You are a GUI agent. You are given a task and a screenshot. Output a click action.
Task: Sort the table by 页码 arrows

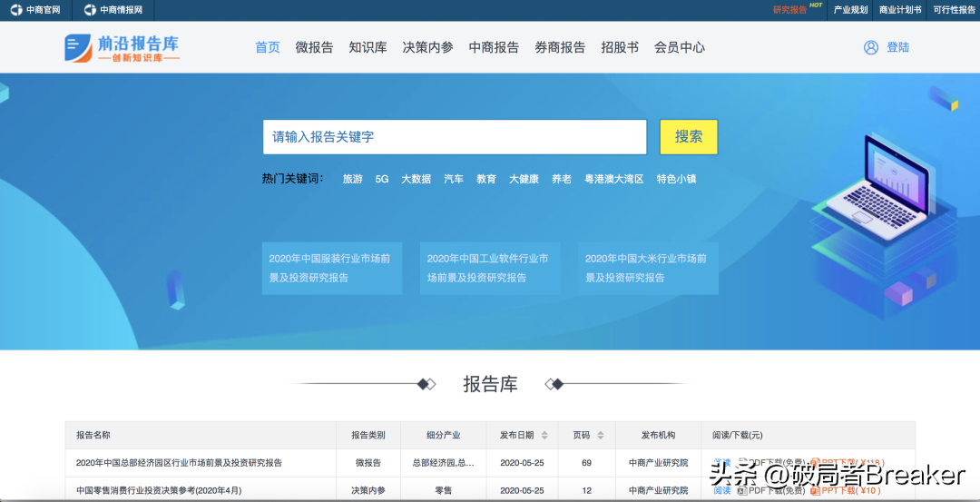point(601,435)
